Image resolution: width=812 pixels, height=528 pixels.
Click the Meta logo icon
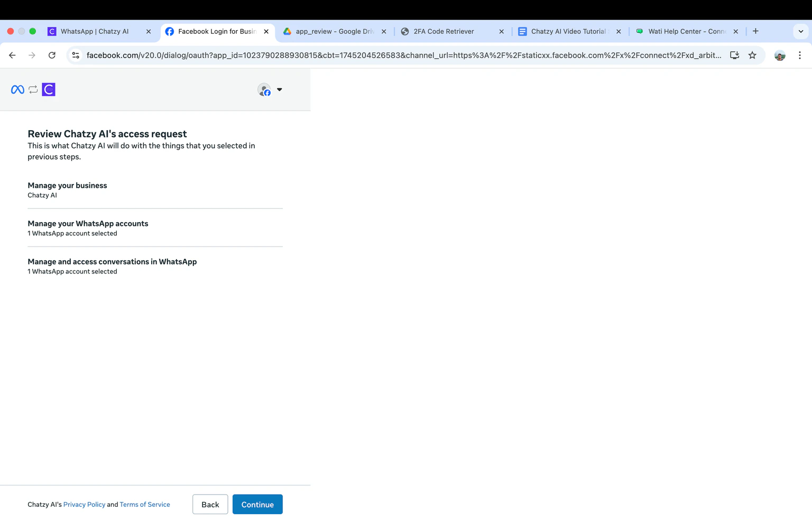(17, 89)
